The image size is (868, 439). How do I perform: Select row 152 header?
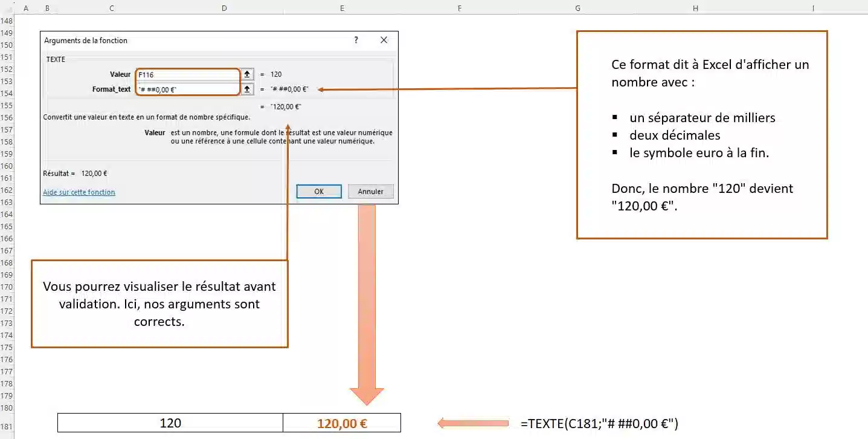(x=7, y=70)
